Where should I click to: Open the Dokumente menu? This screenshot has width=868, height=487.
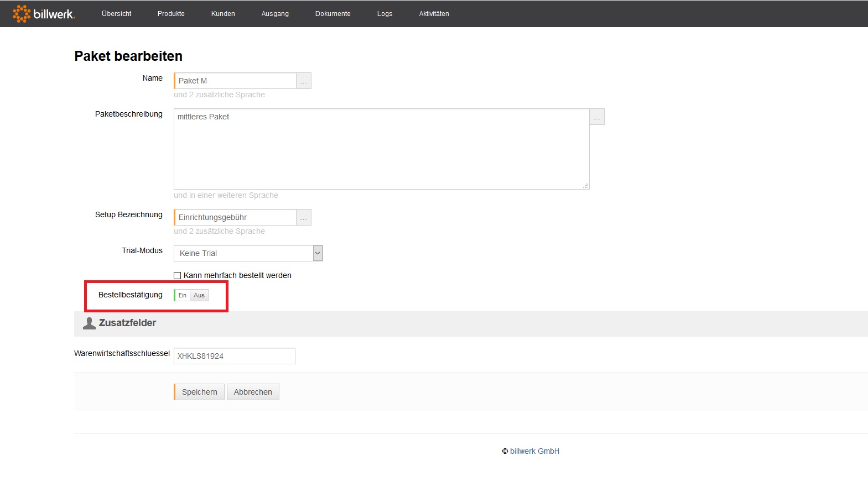[333, 14]
